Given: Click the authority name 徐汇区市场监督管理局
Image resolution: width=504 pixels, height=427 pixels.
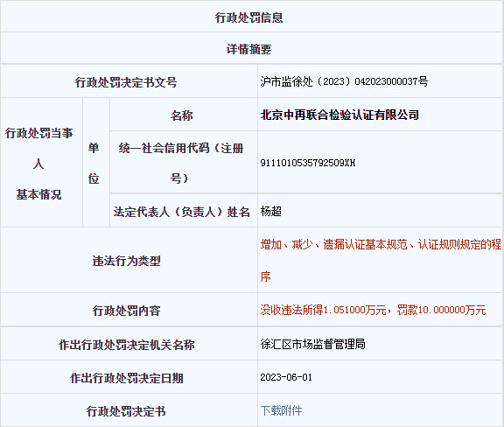Looking at the screenshot, I should pyautogui.click(x=312, y=344).
